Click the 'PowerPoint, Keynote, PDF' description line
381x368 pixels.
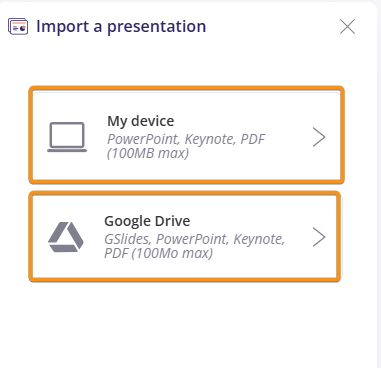(186, 139)
